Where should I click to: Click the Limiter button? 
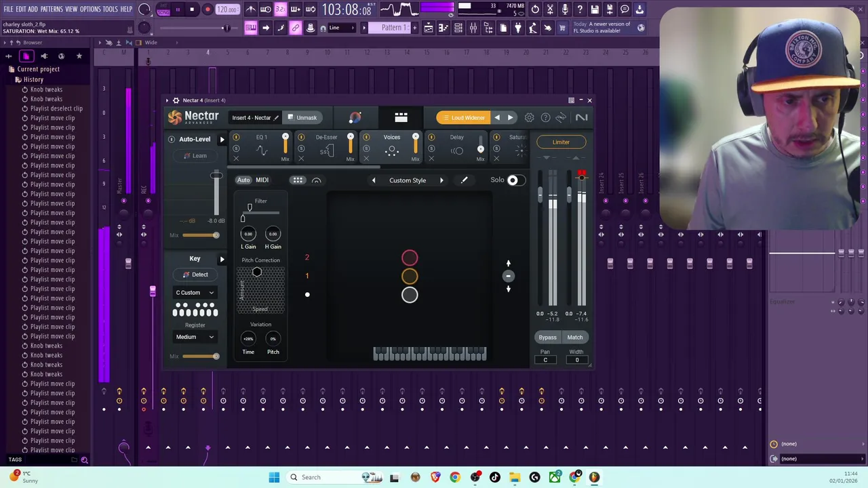coord(561,142)
